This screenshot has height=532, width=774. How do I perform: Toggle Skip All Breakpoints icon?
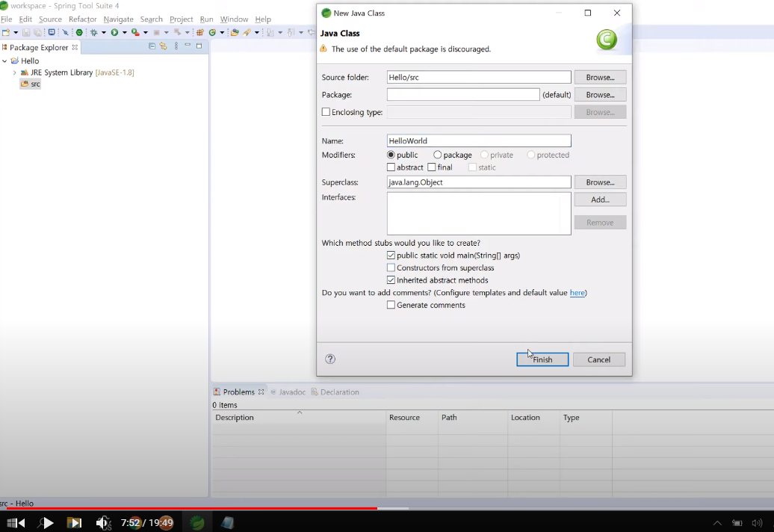tap(65, 33)
